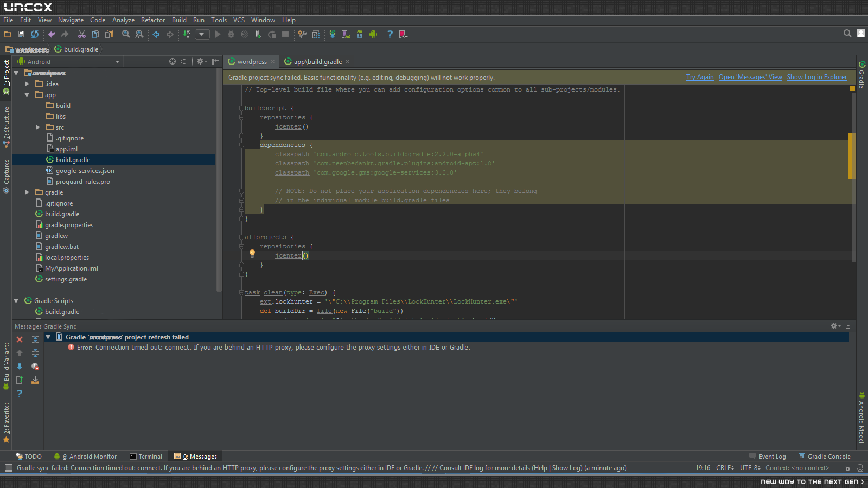Screen dimensions: 868x488
Task: Select the settings.gradle file
Action: [61, 279]
